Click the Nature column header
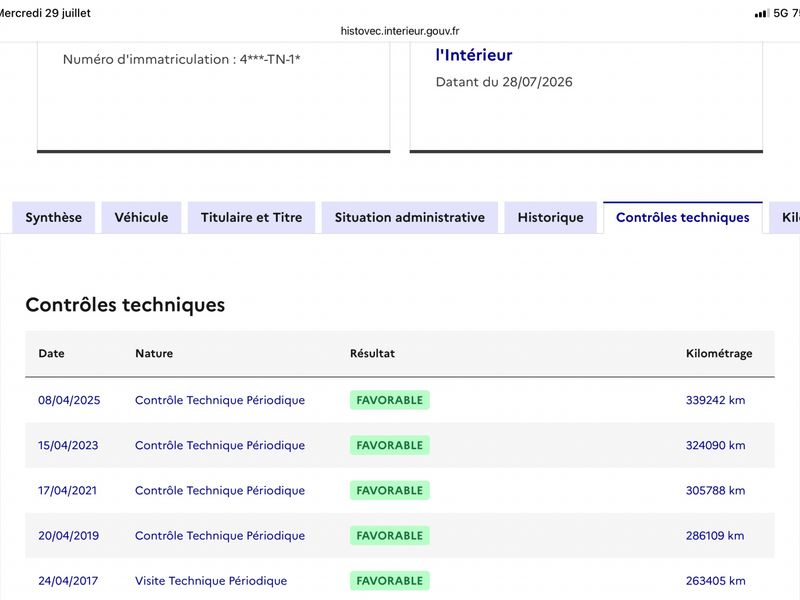The image size is (800, 600). (x=154, y=353)
